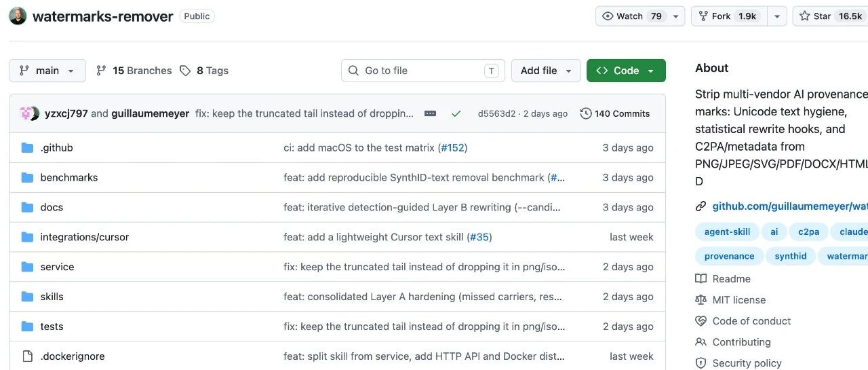868x370 pixels.
Task: Star the repository
Action: coord(830,16)
